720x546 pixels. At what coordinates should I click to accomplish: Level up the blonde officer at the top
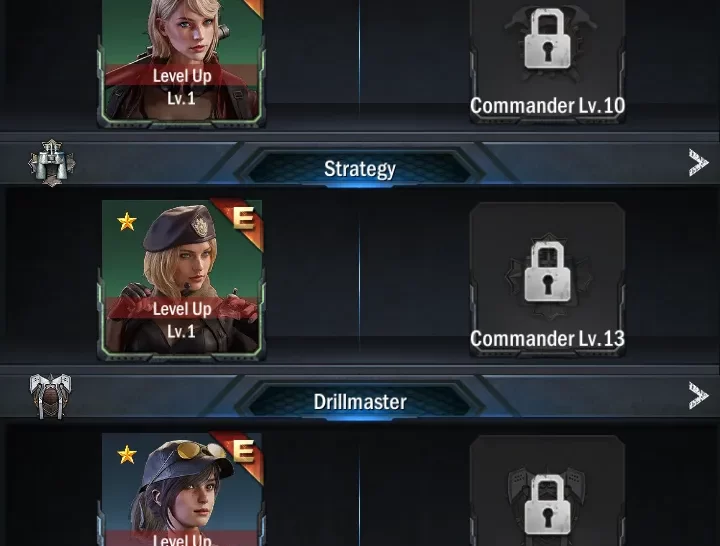182,76
